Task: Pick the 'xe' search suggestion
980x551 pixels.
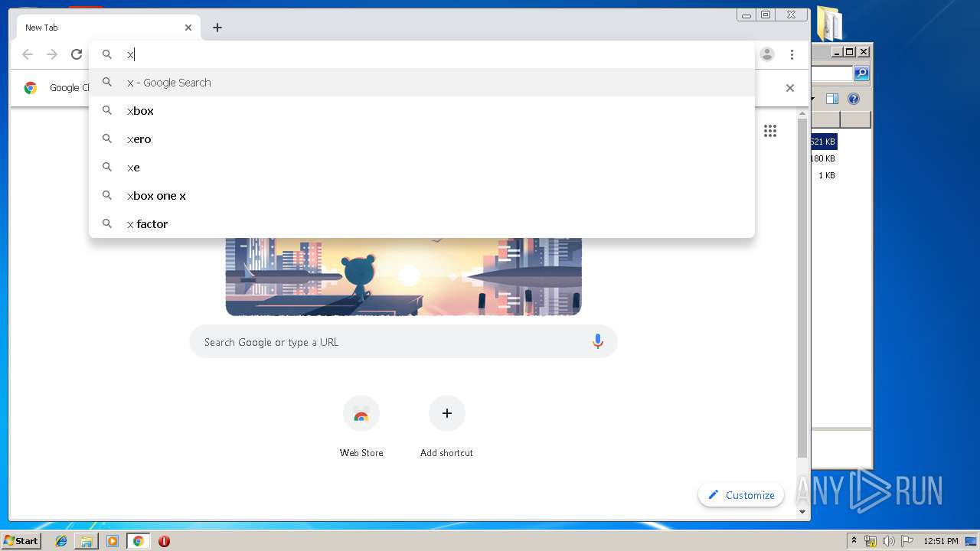Action: (422, 168)
